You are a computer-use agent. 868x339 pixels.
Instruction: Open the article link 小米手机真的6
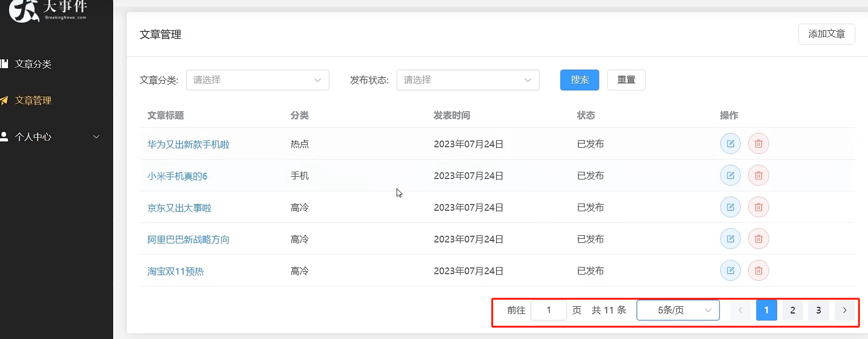(177, 176)
